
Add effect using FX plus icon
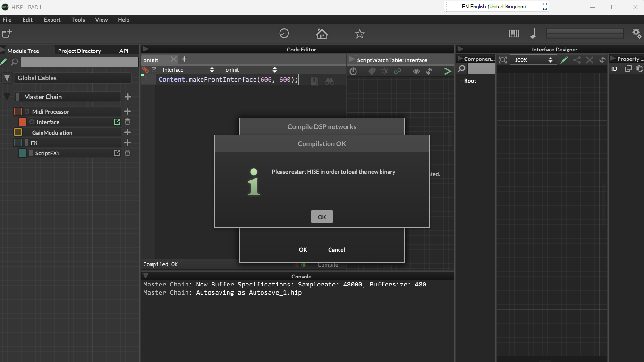coord(127,143)
